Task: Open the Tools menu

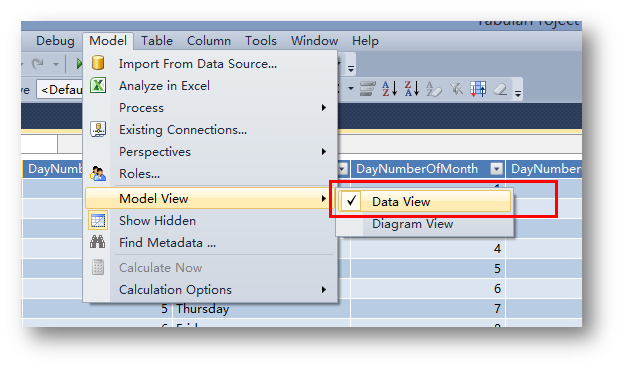Action: click(261, 41)
